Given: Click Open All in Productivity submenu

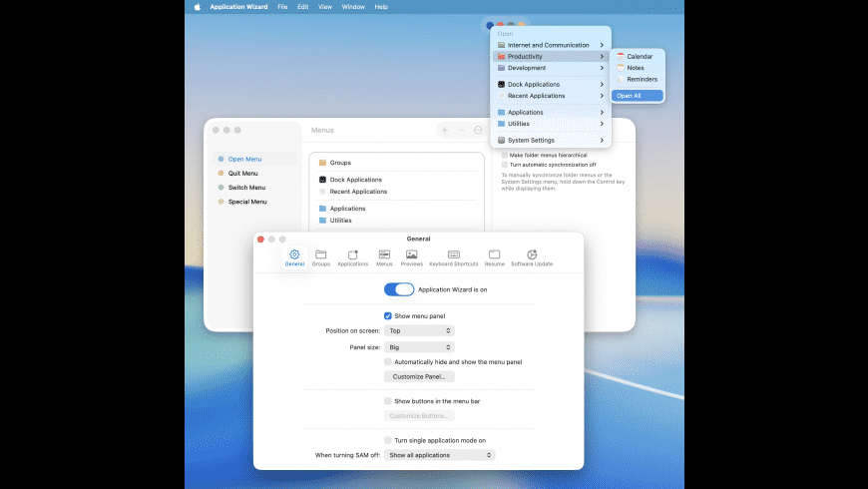Looking at the screenshot, I should tap(638, 96).
